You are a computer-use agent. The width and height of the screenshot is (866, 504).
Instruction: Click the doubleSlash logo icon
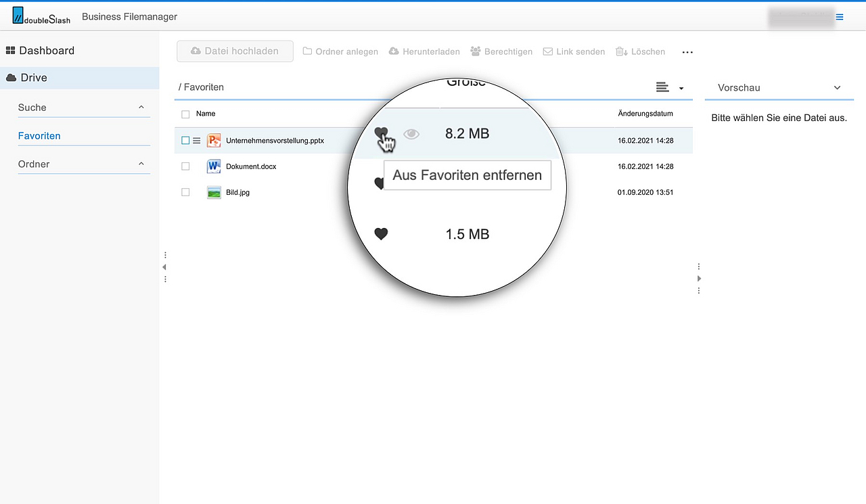tap(18, 16)
